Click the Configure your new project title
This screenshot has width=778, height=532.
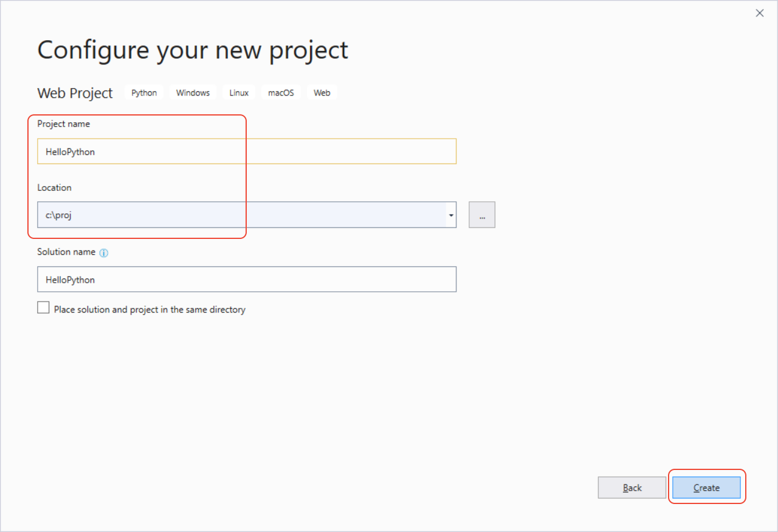coord(192,50)
